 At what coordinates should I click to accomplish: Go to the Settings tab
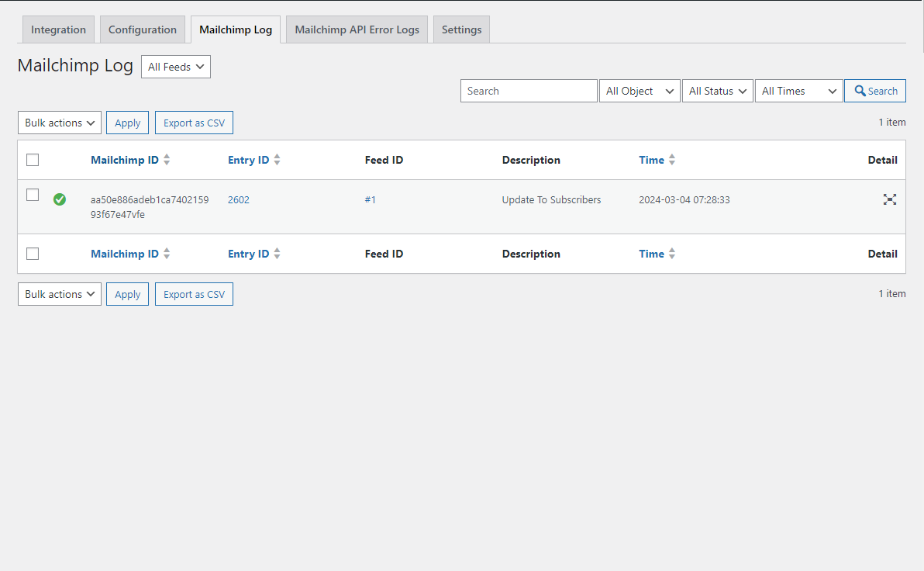tap(461, 29)
